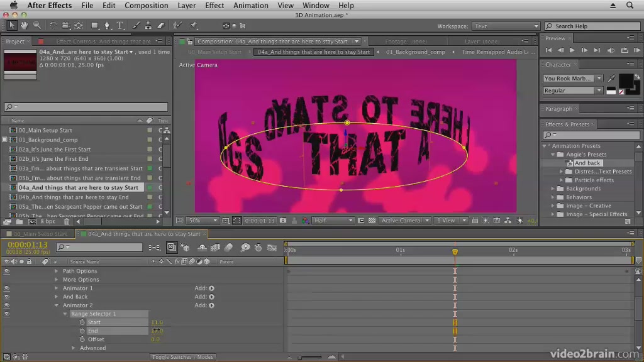
Task: Select the Puppet Pin tool
Action: click(194, 25)
